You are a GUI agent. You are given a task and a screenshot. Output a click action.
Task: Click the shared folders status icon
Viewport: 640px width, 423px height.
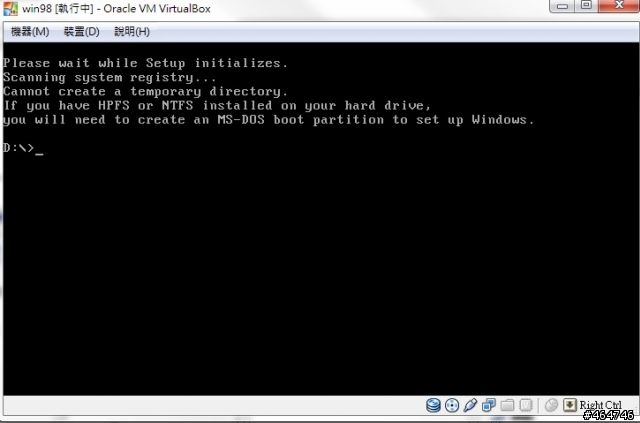tap(507, 405)
